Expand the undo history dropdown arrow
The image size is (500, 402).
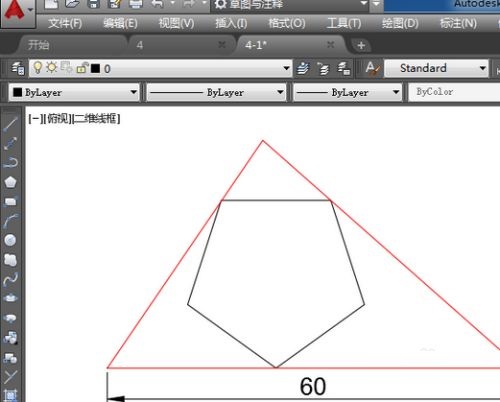173,3
